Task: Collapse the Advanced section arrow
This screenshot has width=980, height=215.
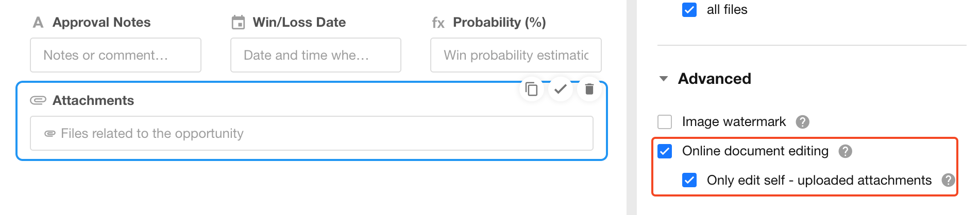Action: [x=664, y=79]
